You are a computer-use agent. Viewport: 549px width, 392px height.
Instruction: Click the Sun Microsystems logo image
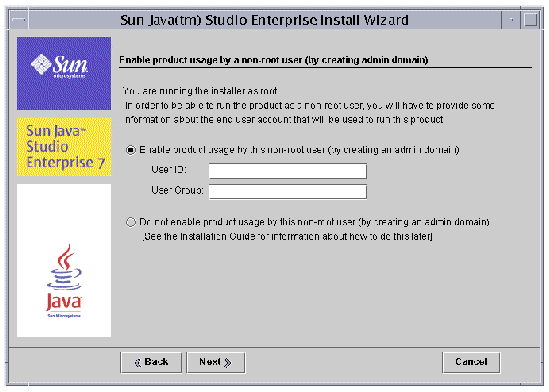(64, 74)
